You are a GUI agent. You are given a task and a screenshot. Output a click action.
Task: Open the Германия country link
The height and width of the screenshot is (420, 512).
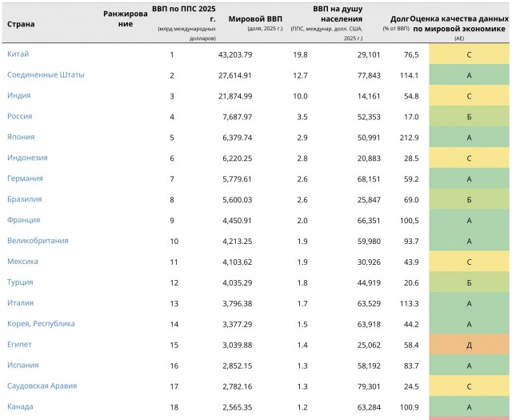(25, 178)
